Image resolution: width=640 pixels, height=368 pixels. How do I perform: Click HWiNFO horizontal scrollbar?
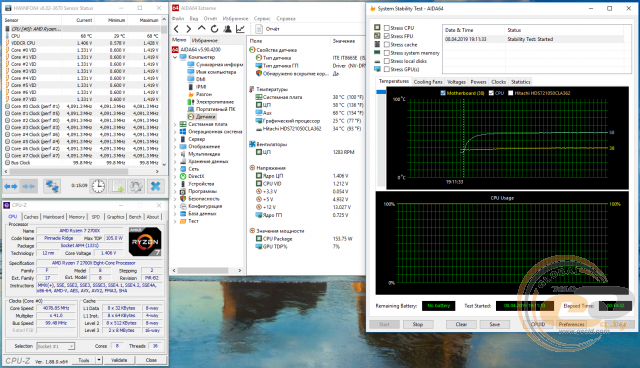82,171
